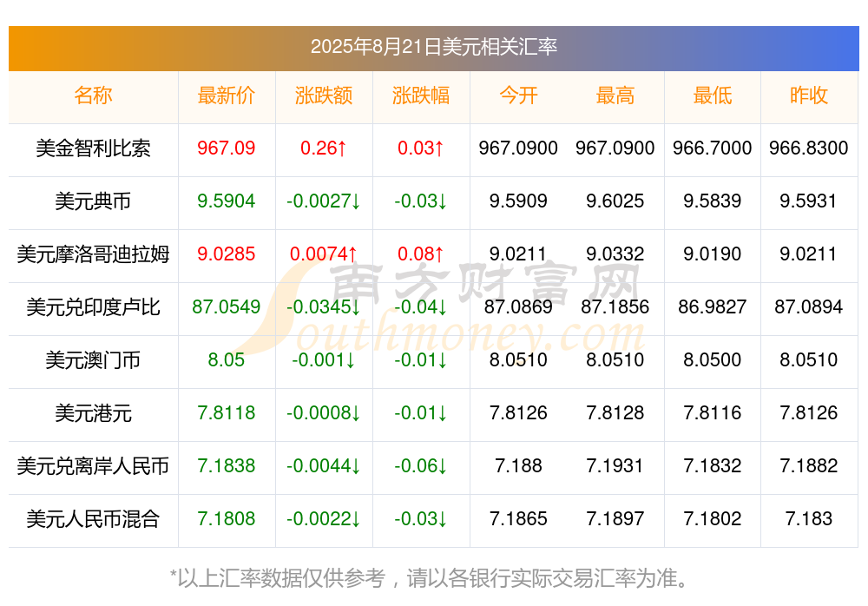Click the change amount '-0.001↓'
The height and width of the screenshot is (606, 868).
(x=323, y=360)
